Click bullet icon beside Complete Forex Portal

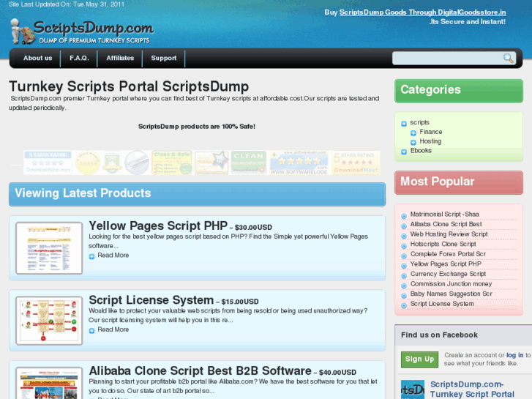click(x=404, y=256)
